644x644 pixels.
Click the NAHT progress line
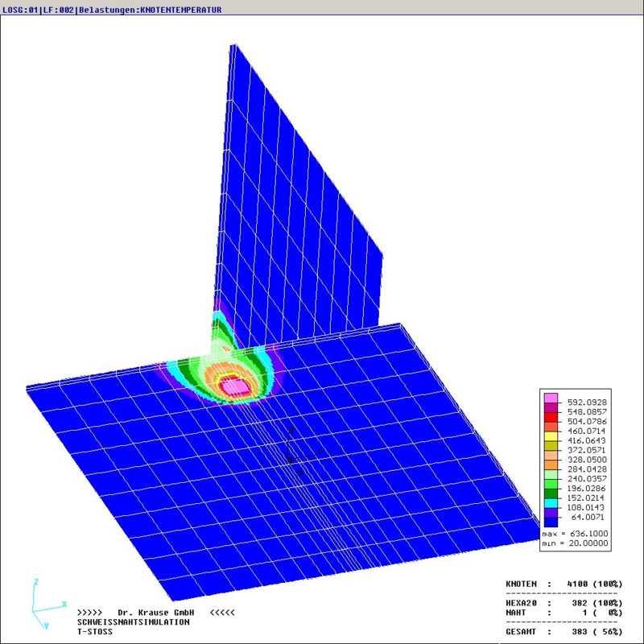[563, 612]
